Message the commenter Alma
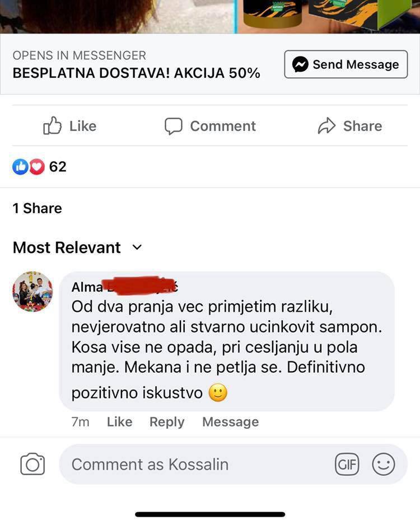The width and height of the screenshot is (420, 525). click(x=230, y=422)
